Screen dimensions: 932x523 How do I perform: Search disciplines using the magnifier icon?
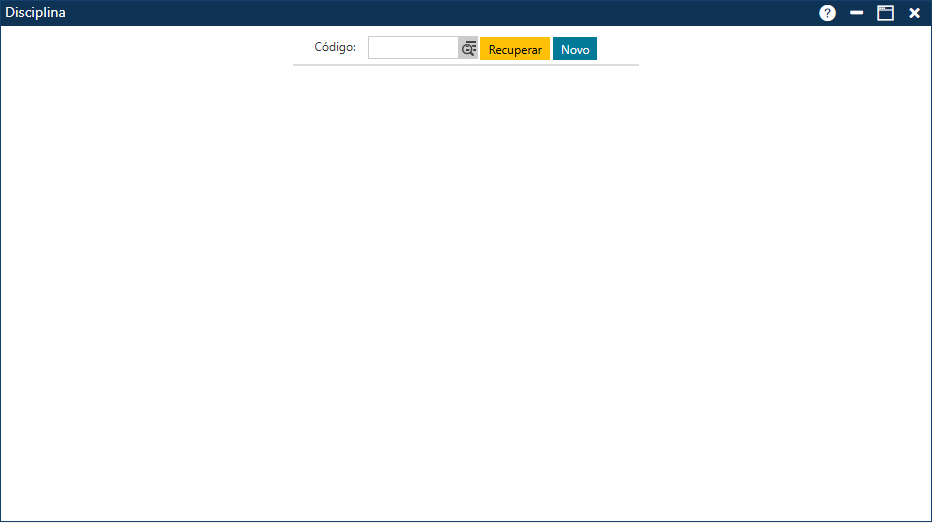[468, 49]
